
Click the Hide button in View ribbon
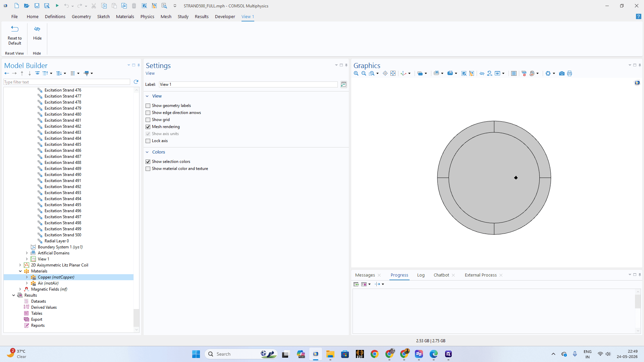(x=37, y=33)
